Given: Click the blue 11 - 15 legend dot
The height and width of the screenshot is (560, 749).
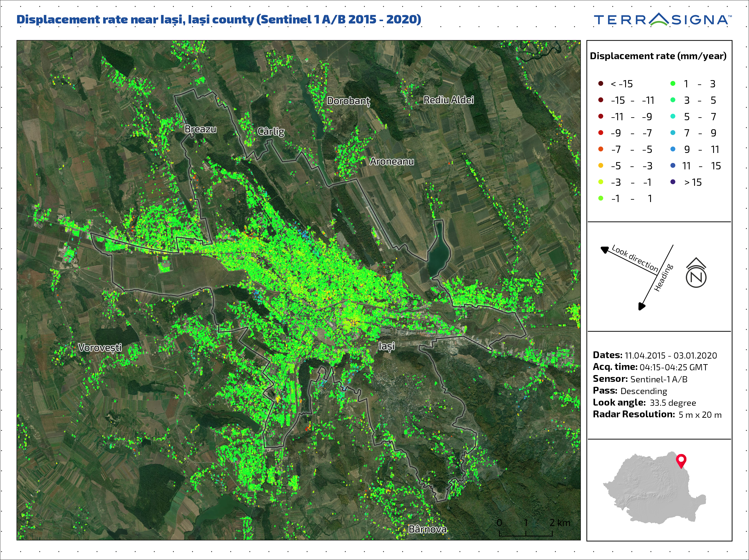Looking at the screenshot, I should [x=673, y=166].
